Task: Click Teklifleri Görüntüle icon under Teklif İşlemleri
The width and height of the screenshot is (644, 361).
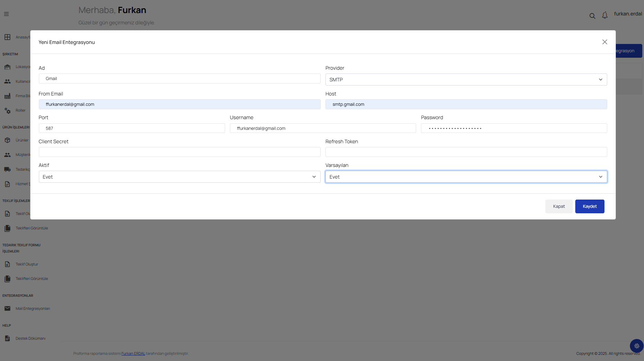Action: coord(7,228)
